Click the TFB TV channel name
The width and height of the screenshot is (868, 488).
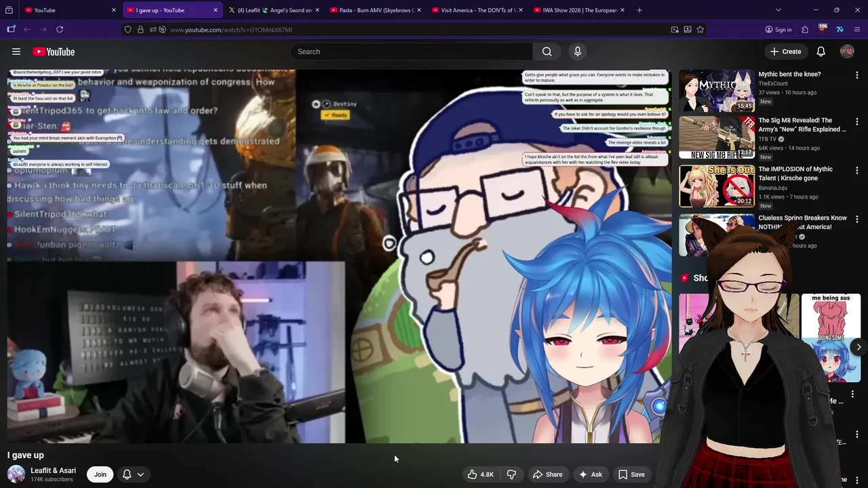[x=768, y=139]
